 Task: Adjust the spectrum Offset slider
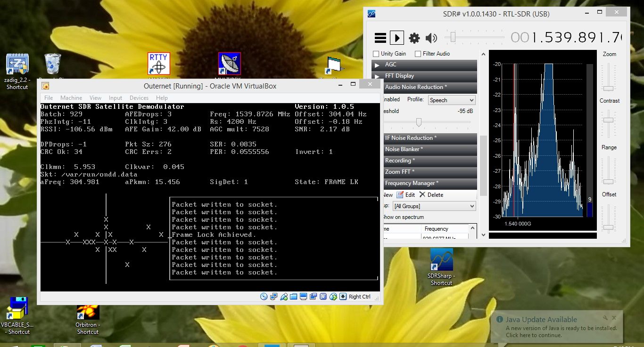609,227
